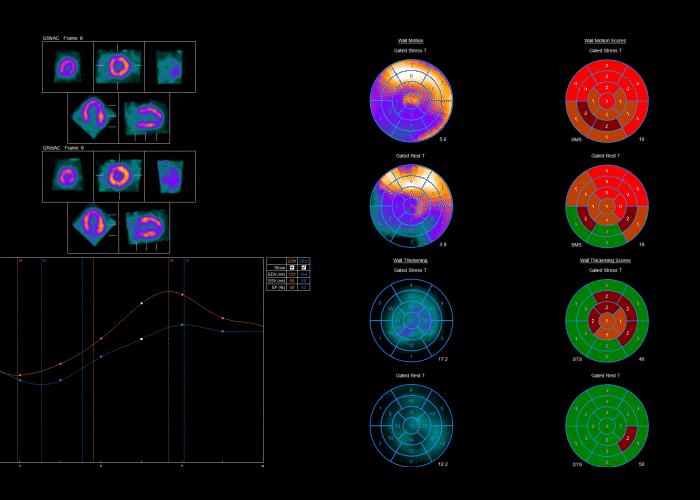Click Wall Thickening Scores heading

point(605,260)
